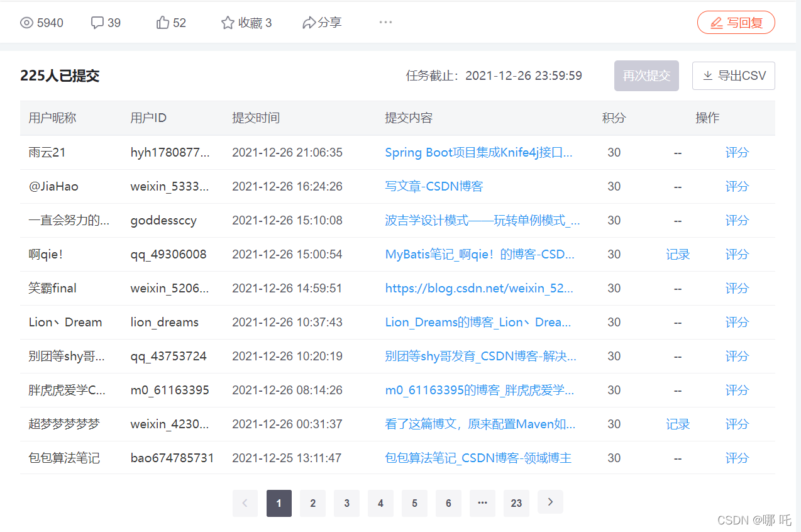
Task: Go to previous page with left chevron
Action: (x=245, y=503)
